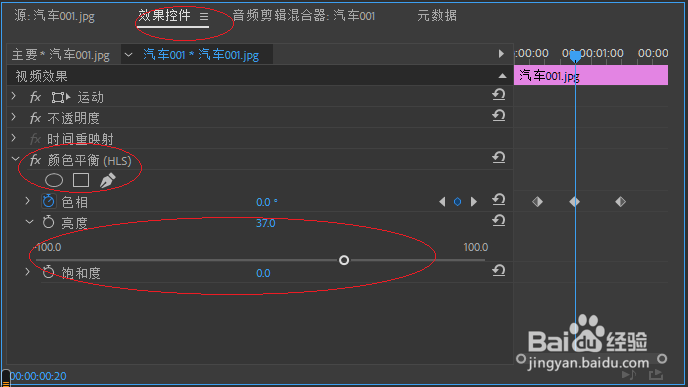688x387 pixels.
Task: Open the 音频剪辑混合器 tab
Action: (304, 16)
